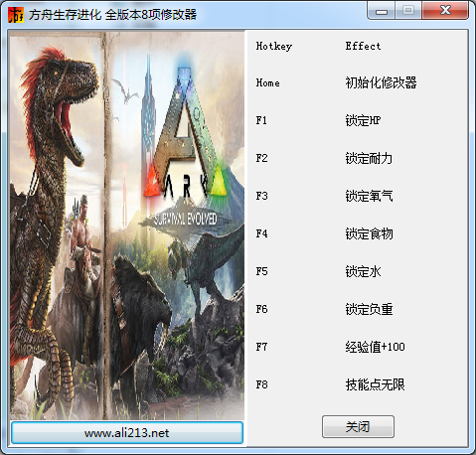This screenshot has width=476, height=455.
Task: Click the 'F1' hotkey label
Action: point(261,120)
